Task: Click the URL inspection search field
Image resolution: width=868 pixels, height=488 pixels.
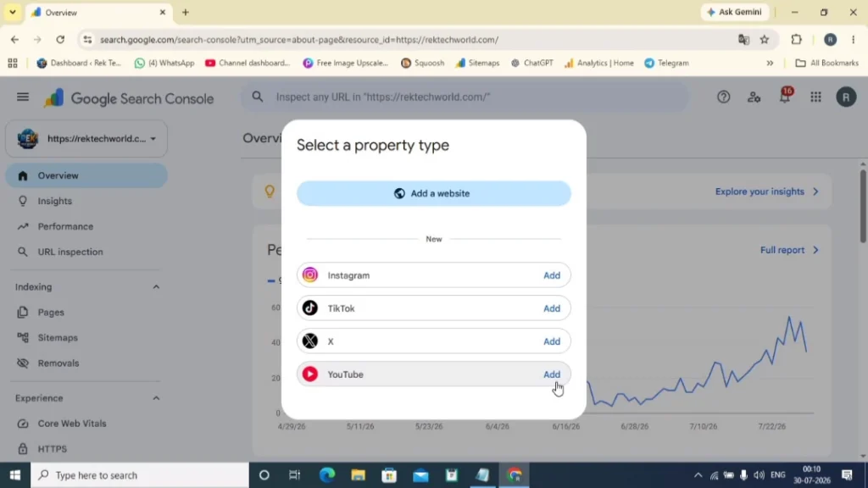Action: point(465,97)
